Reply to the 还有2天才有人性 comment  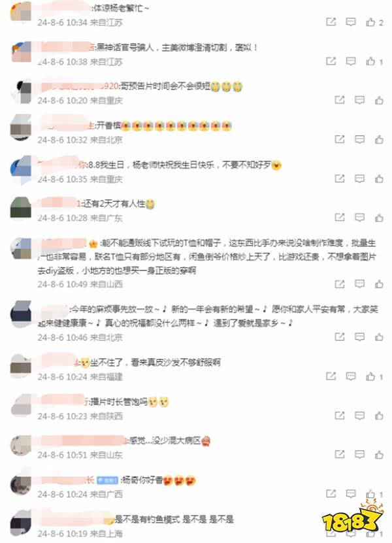coord(359,218)
